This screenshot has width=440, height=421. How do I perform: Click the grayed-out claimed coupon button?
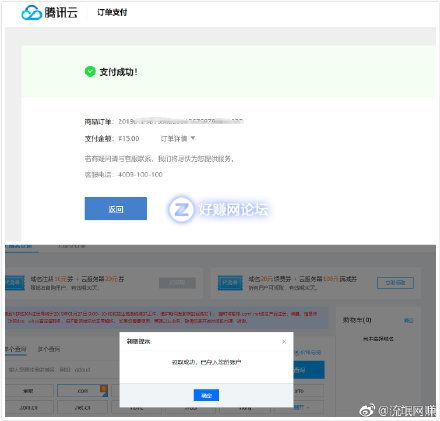177,283
